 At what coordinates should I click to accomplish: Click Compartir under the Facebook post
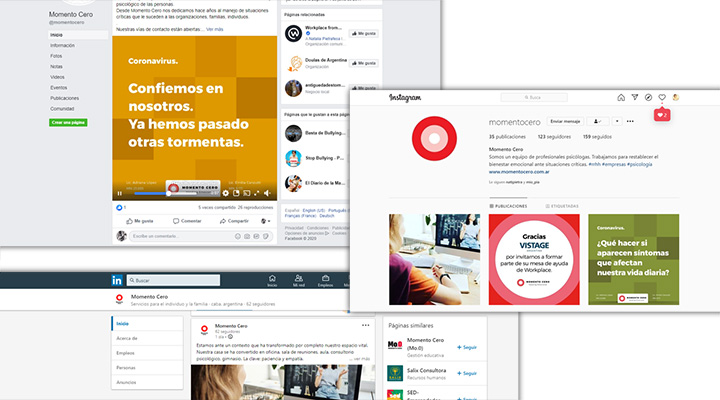tap(234, 221)
